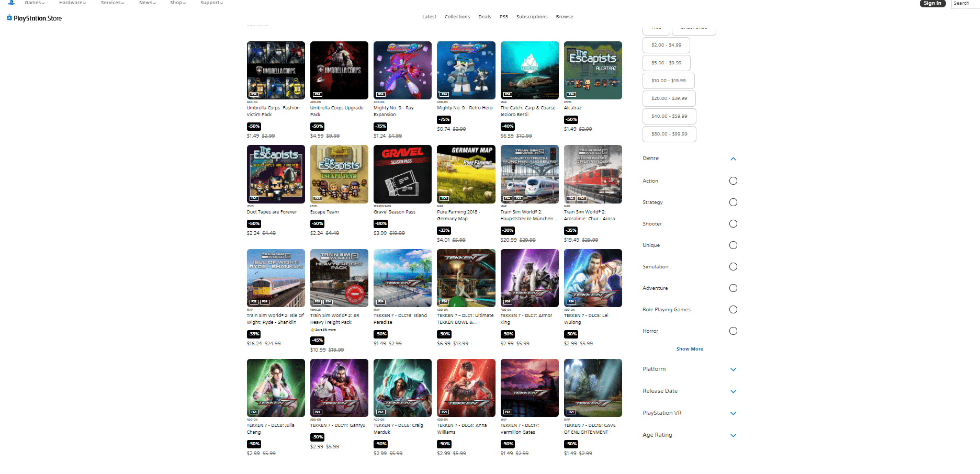Expand the Age Rating filter
Image resolution: width=980 pixels, height=474 pixels.
[x=733, y=435]
